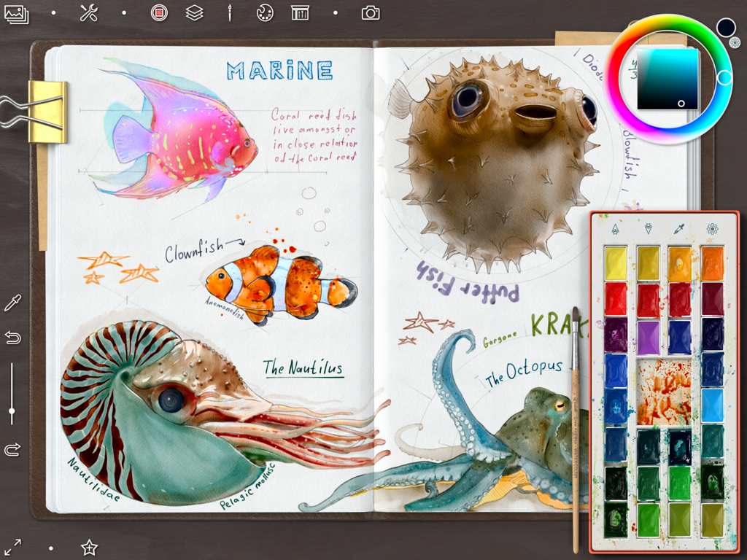Undo the last brush stroke
This screenshot has width=747, height=560.
pyautogui.click(x=12, y=338)
